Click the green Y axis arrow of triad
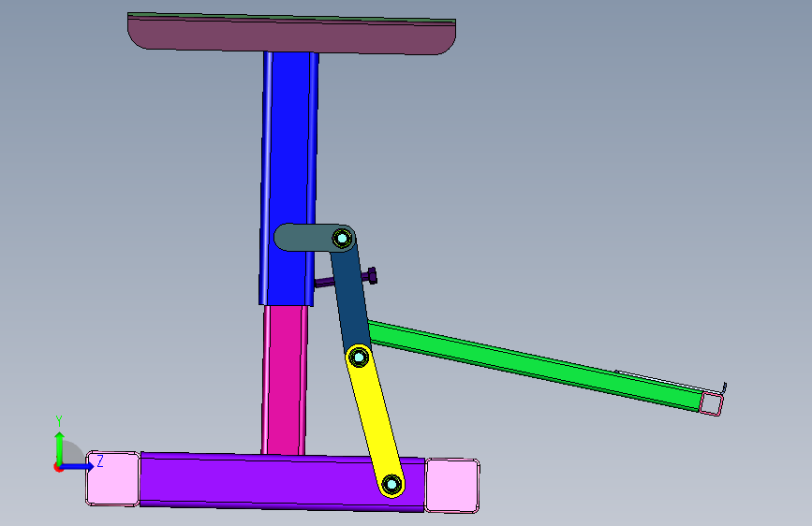This screenshot has width=812, height=526. [x=60, y=446]
